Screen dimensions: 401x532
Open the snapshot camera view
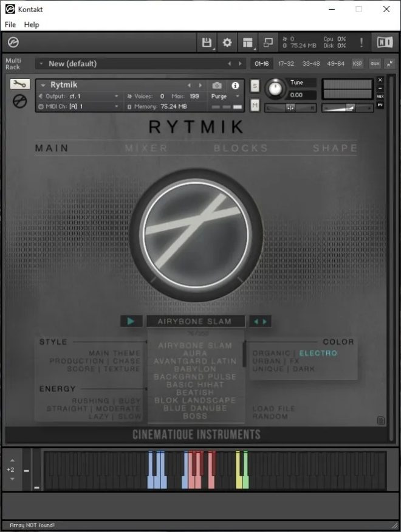[x=217, y=85]
